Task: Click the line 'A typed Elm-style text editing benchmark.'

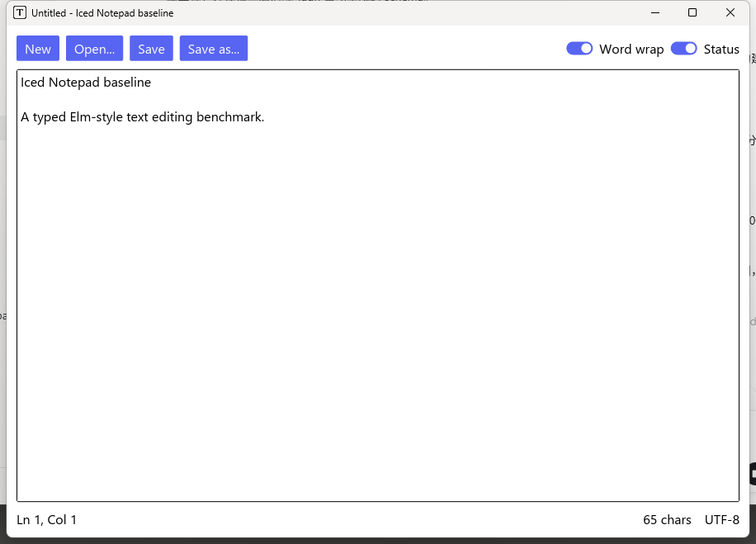Action: coord(142,117)
